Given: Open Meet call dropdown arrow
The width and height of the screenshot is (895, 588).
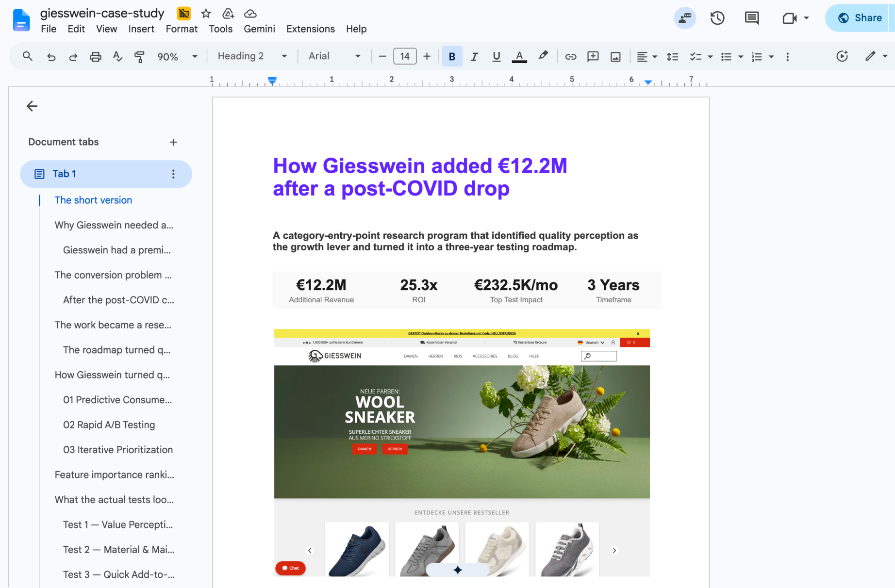Looking at the screenshot, I should 806,18.
